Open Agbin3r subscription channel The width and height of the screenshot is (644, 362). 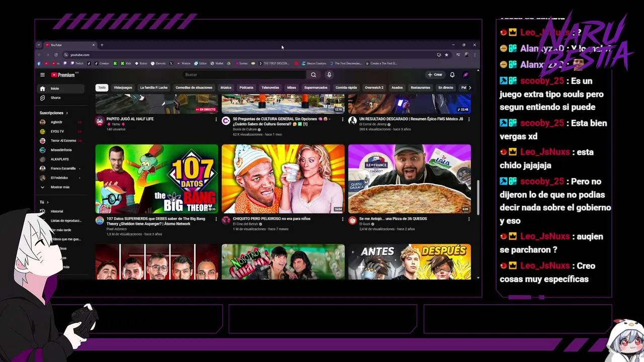click(x=61, y=122)
